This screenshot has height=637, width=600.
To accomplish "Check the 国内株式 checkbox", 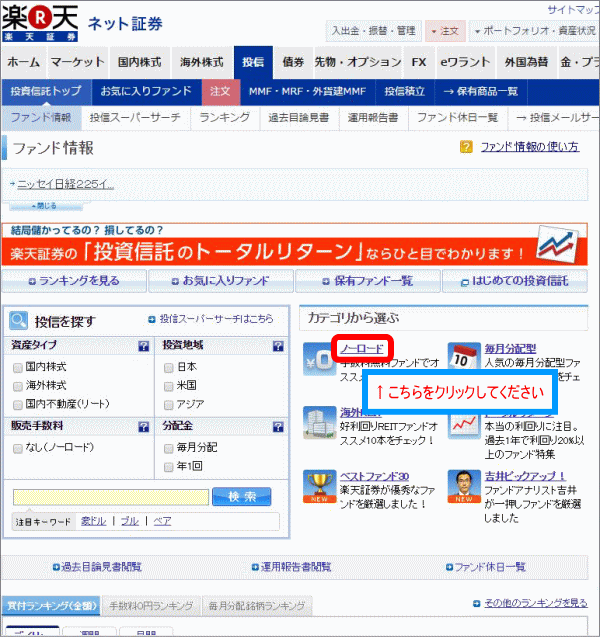I will pos(17,368).
